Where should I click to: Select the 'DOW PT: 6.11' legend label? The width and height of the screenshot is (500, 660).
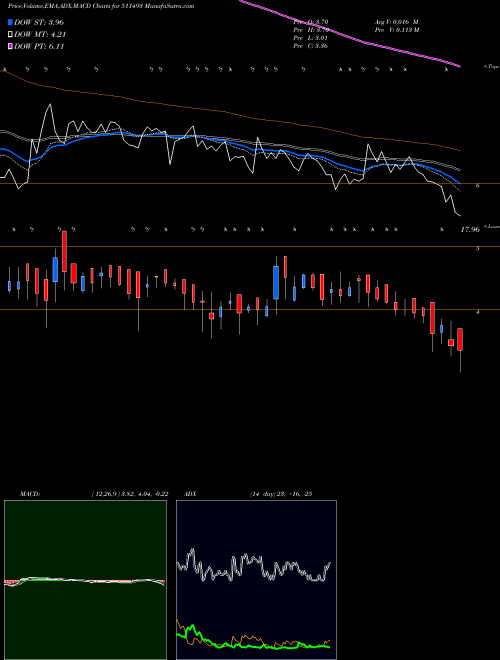tap(39, 47)
